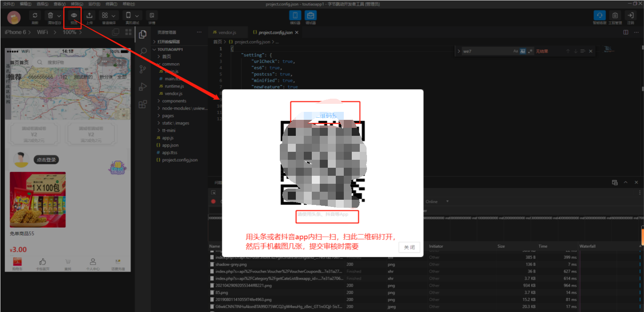Open the 编辑(E) menu

click(x=26, y=4)
